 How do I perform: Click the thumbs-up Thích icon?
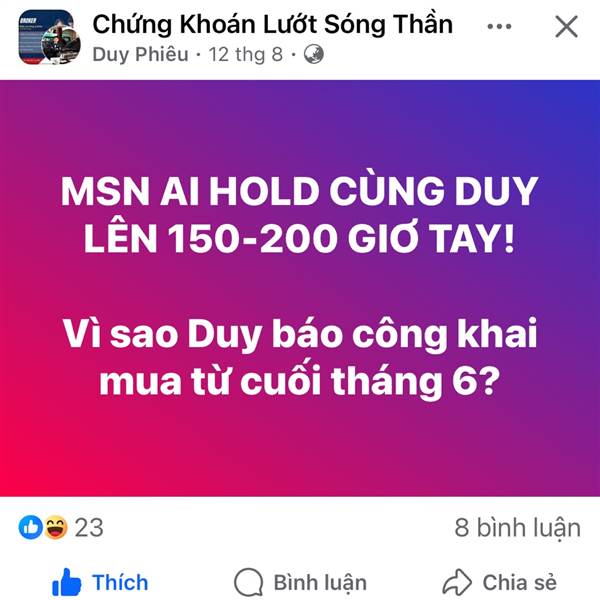click(67, 582)
